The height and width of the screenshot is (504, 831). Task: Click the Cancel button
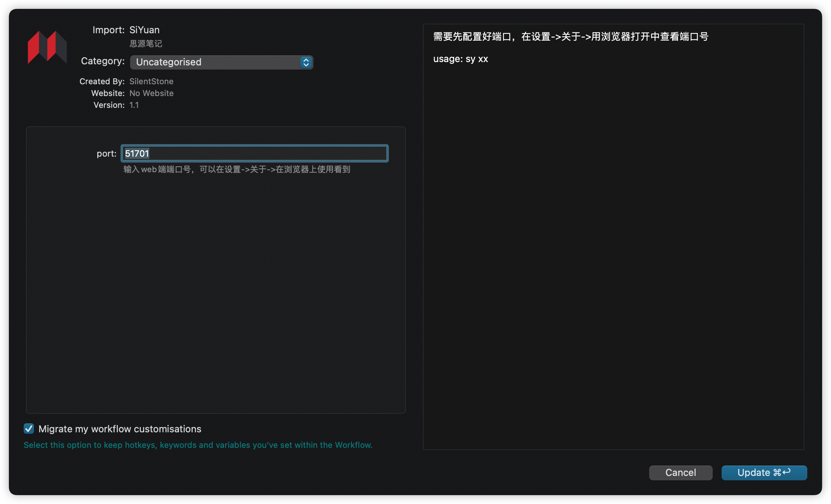tap(680, 473)
